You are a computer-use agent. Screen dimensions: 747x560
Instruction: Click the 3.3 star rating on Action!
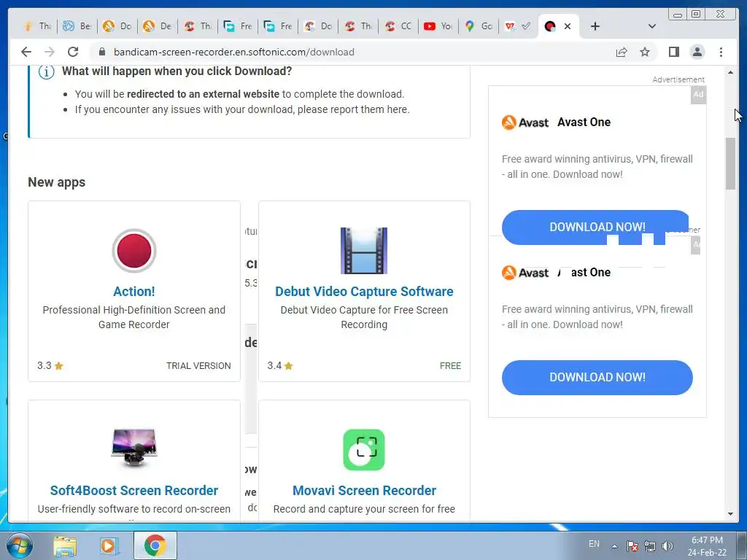click(50, 366)
